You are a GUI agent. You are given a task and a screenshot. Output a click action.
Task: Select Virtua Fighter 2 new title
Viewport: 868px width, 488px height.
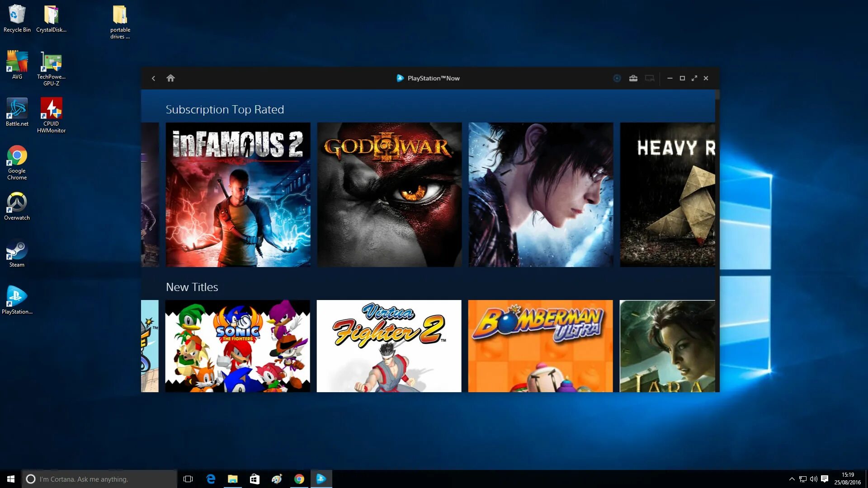[389, 346]
